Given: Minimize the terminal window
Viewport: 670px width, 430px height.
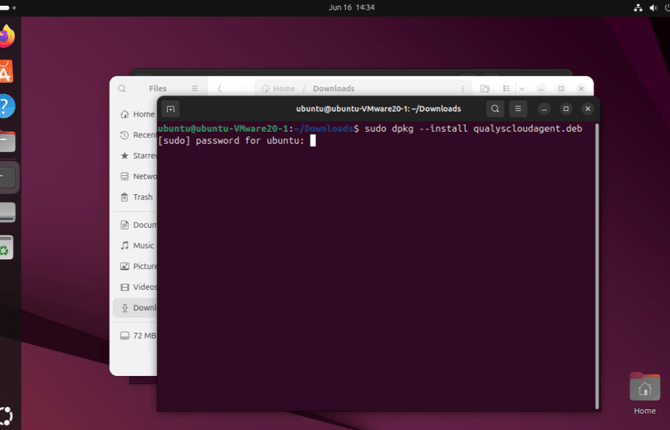Looking at the screenshot, I should click(544, 109).
